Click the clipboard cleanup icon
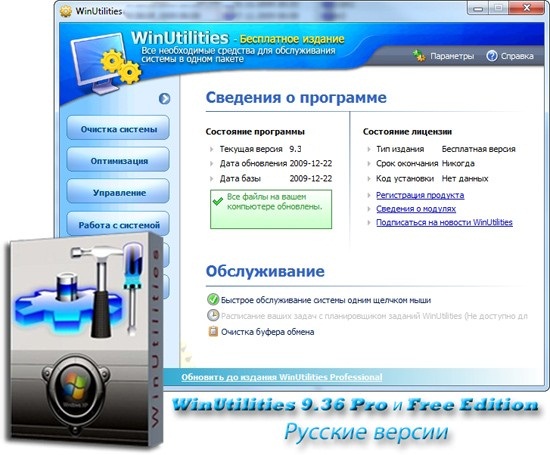The image size is (550, 455). [213, 331]
